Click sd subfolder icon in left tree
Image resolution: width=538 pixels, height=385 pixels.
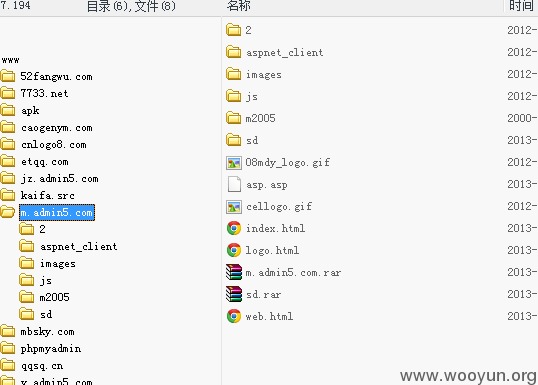tap(27, 314)
